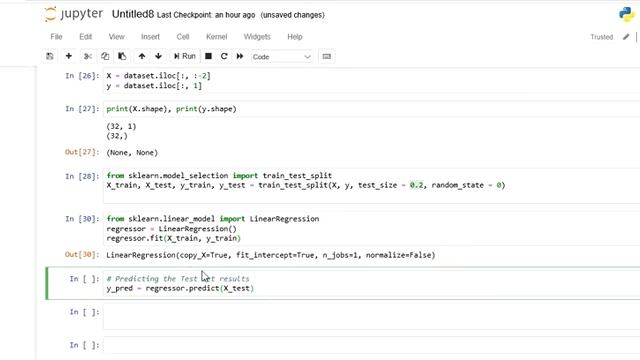Click the last empty code cell

pyautogui.click(x=371, y=345)
